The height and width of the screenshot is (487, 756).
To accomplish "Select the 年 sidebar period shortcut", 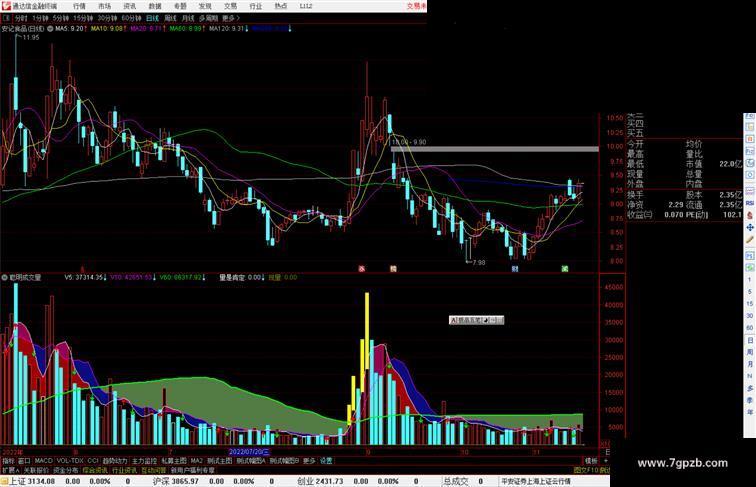I will (750, 412).
